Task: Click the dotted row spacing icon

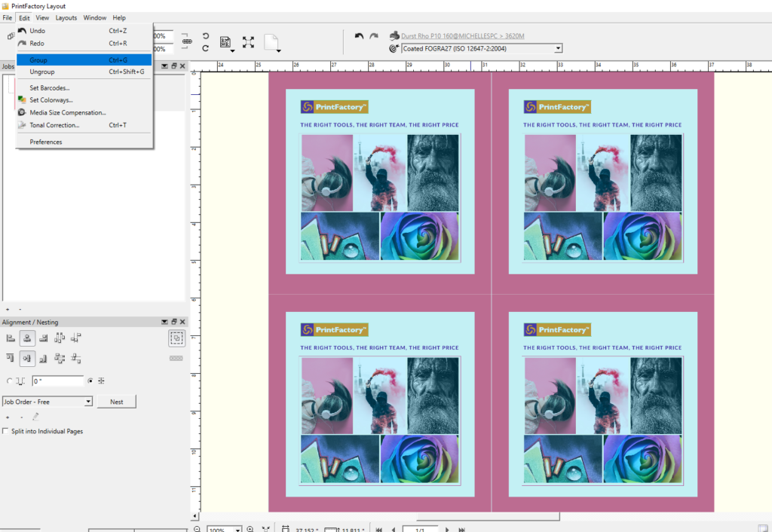Action: pos(176,358)
